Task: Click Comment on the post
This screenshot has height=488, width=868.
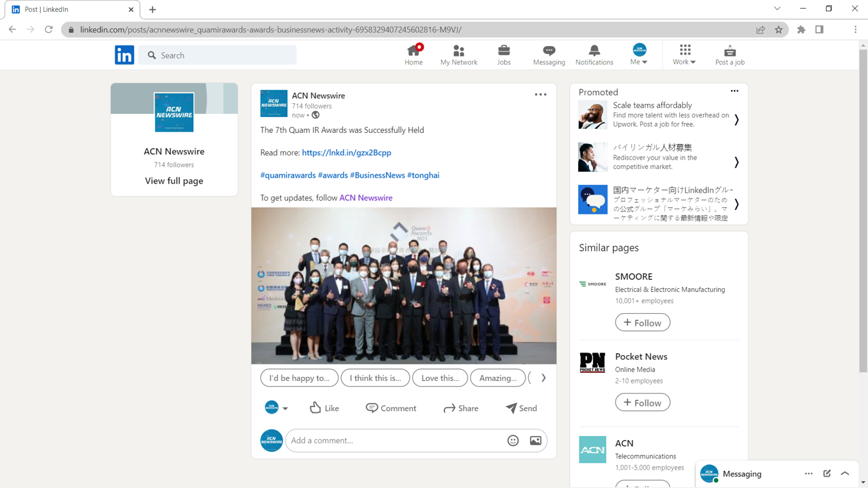Action: click(391, 408)
